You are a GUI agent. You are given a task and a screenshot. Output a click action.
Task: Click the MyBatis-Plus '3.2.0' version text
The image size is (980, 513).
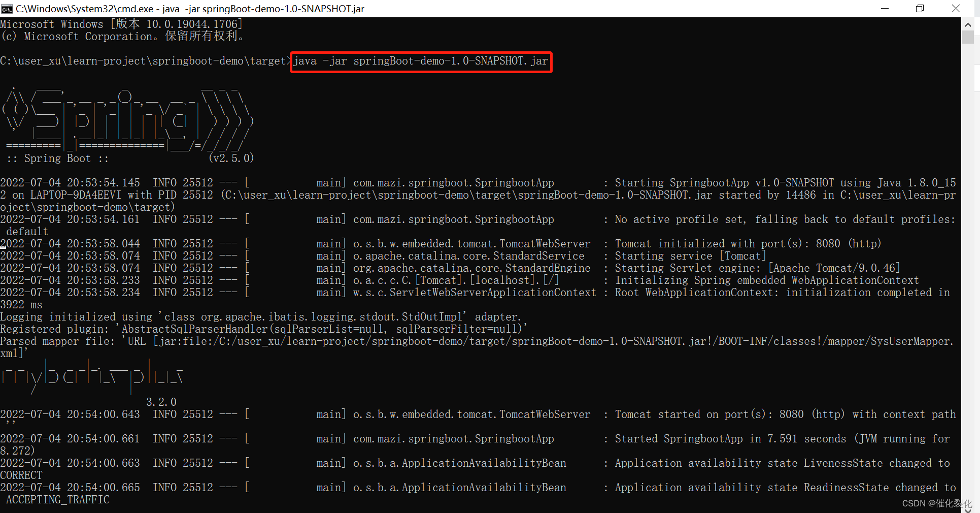(161, 402)
